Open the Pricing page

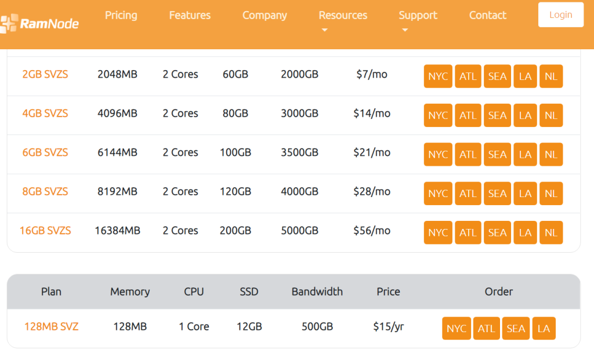[121, 16]
